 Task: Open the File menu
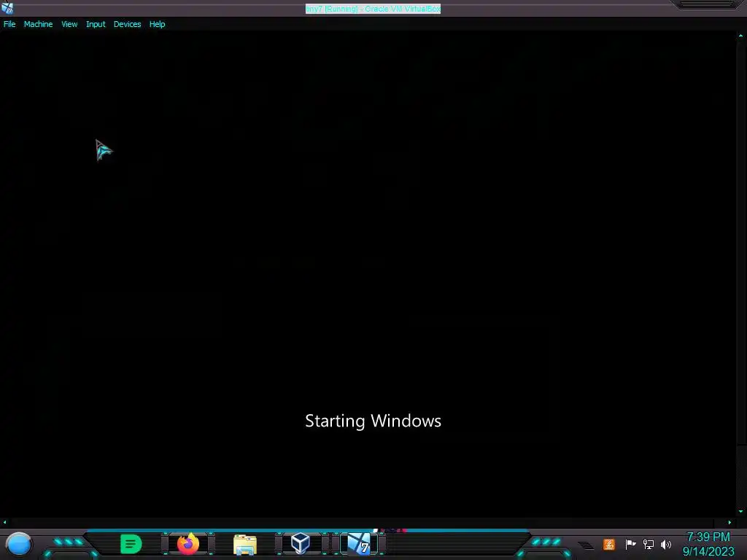9,24
